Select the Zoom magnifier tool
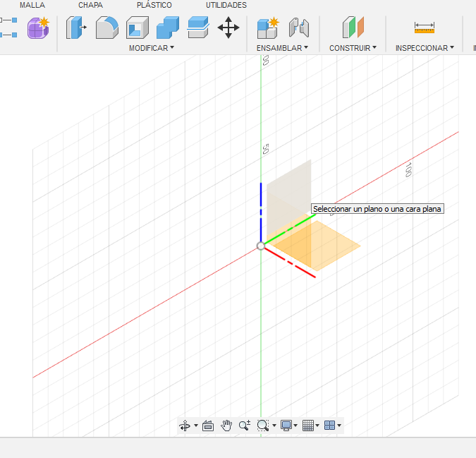 [245, 426]
